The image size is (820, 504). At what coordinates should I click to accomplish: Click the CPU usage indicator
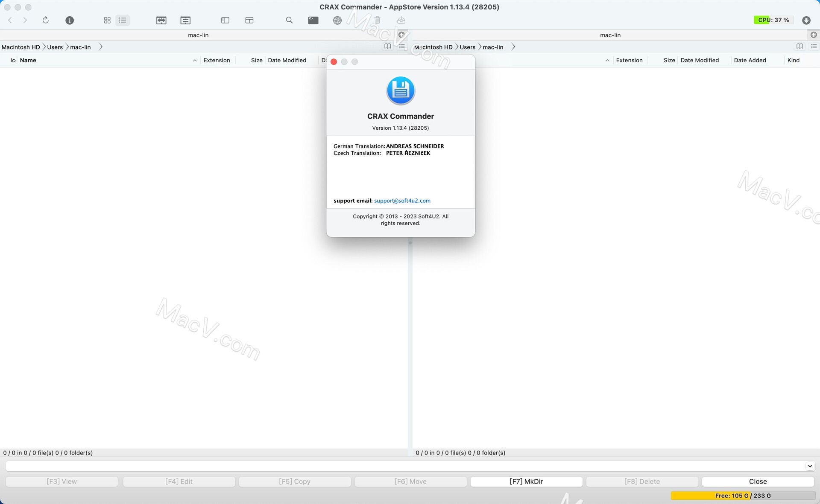coord(773,20)
